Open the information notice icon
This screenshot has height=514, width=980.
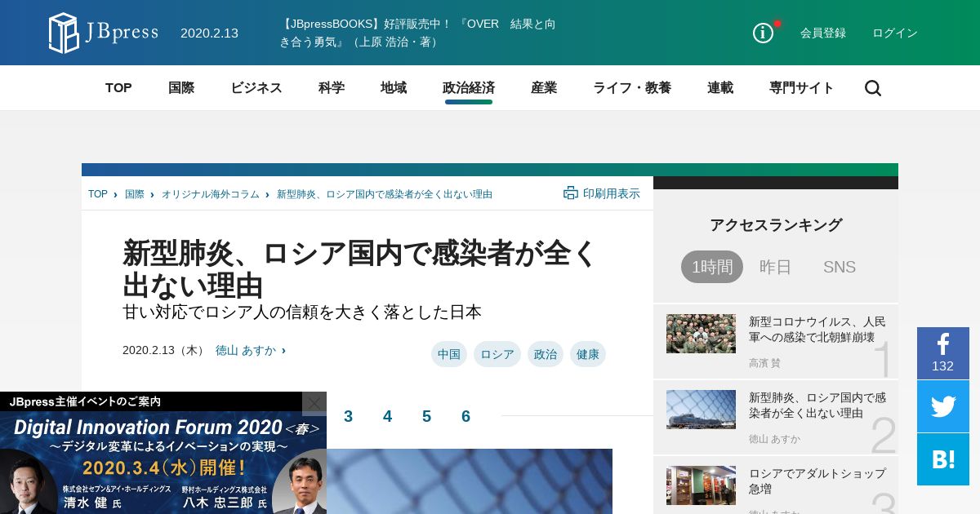763,33
